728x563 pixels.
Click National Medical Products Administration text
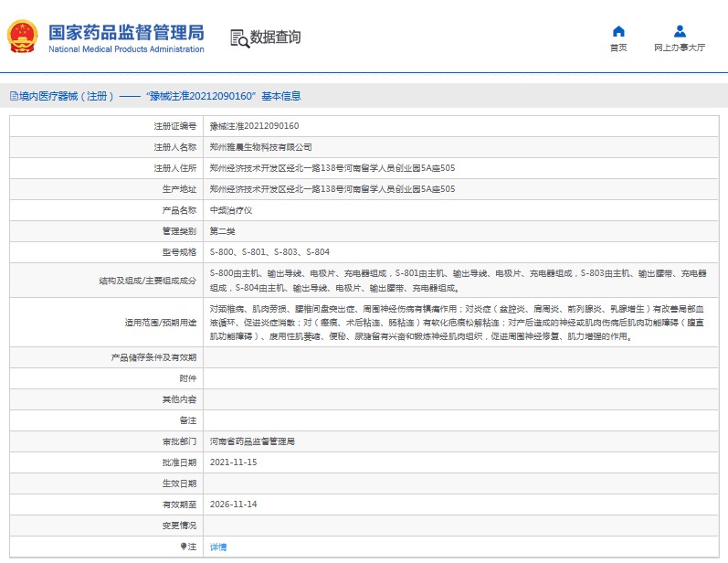pyautogui.click(x=126, y=49)
